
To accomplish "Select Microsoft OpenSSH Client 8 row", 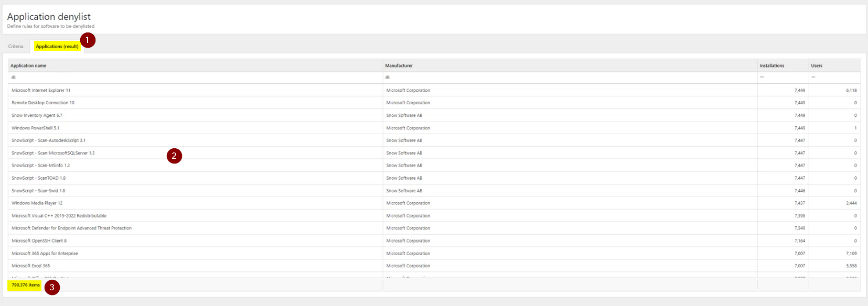I will 434,241.
